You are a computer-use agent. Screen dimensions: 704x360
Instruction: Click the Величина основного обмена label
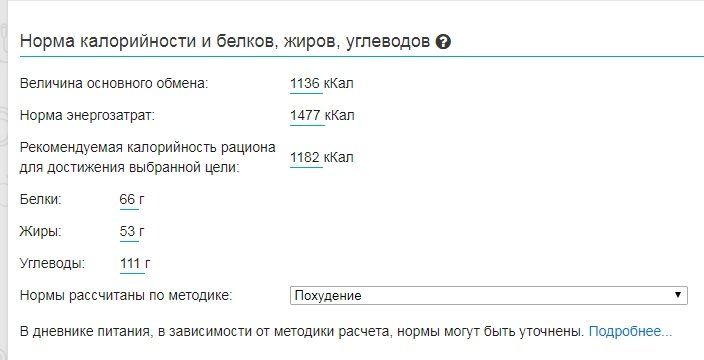point(114,83)
